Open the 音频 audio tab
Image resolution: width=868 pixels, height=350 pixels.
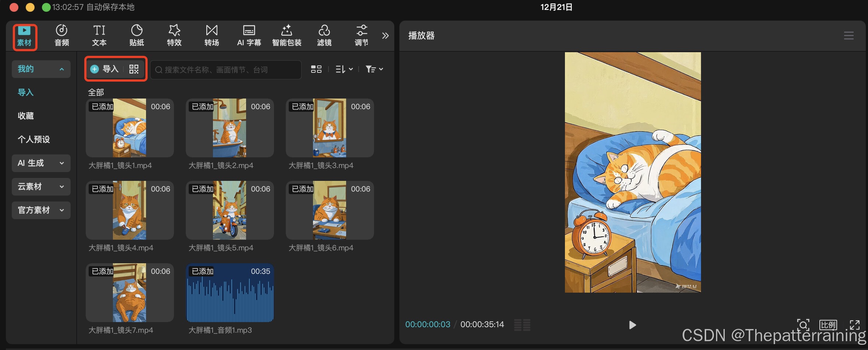62,36
